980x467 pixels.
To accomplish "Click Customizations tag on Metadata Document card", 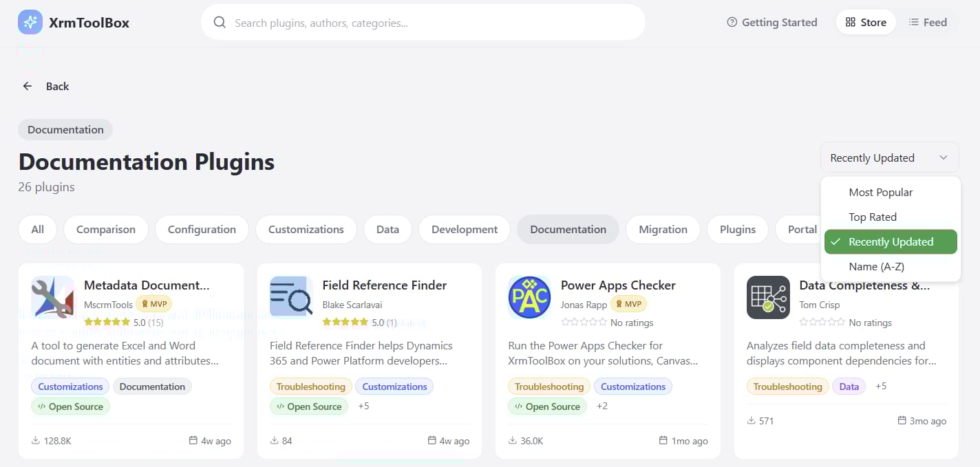I will click(70, 387).
